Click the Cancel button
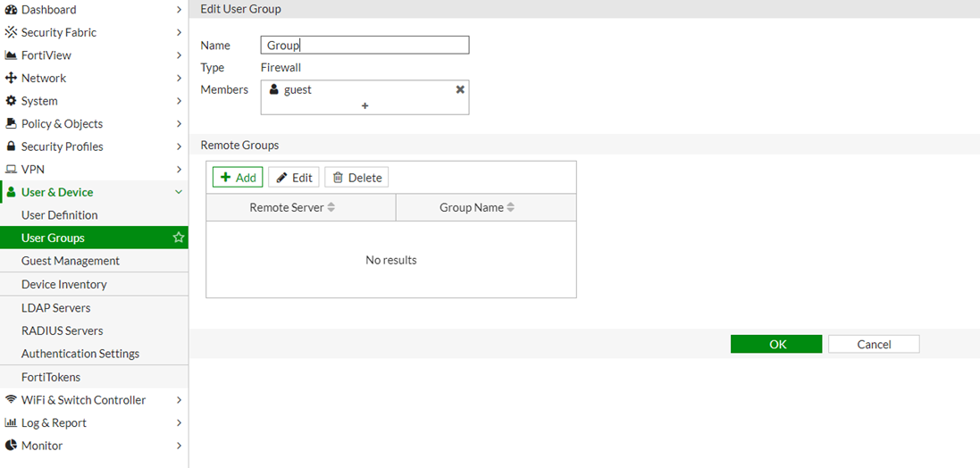The image size is (980, 468). [x=873, y=345]
